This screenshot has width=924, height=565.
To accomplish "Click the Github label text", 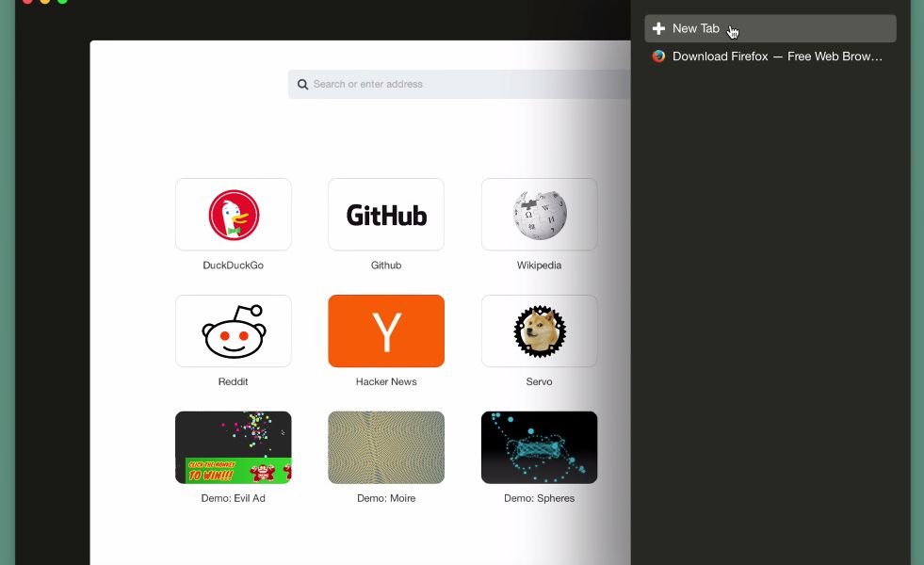I will 386,266.
